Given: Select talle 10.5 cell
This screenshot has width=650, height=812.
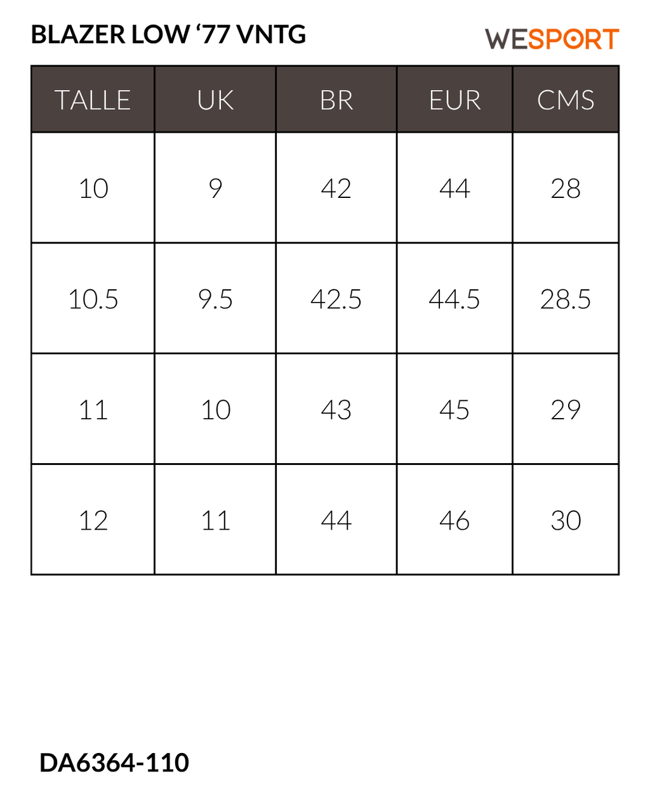Looking at the screenshot, I should click(93, 298).
